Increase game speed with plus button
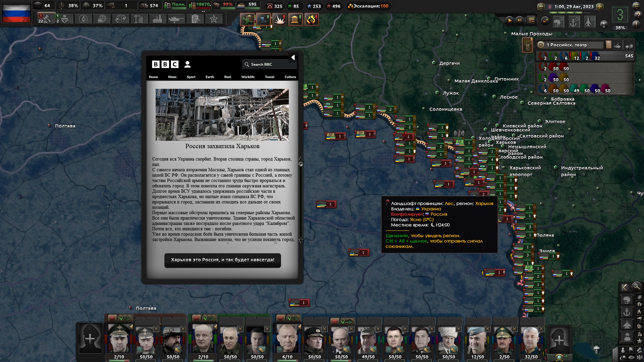Screen dimensions: 644x362 [600, 7]
